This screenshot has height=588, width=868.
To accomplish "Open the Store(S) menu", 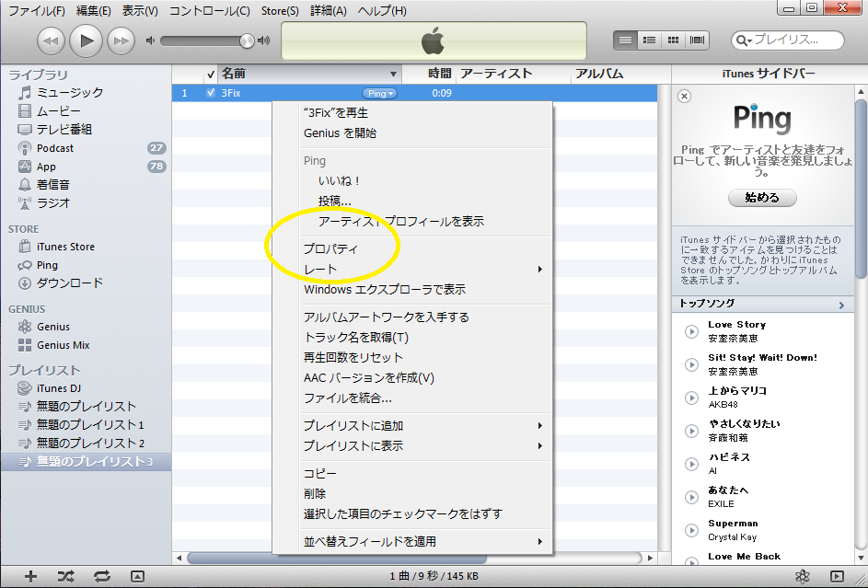I will (x=280, y=10).
